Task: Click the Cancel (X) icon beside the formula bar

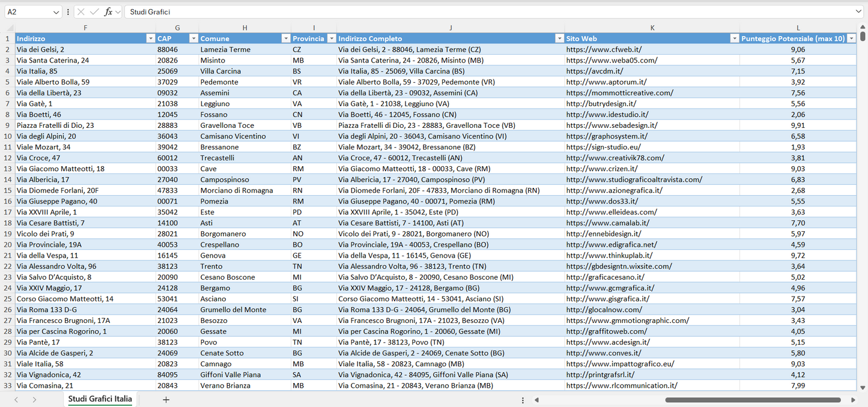Action: click(81, 11)
